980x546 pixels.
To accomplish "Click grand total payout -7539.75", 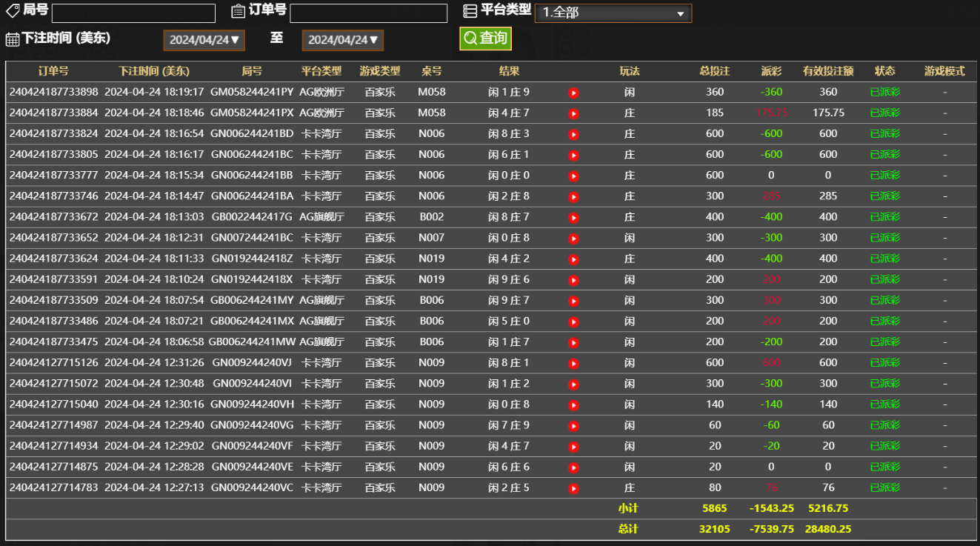I will point(771,529).
